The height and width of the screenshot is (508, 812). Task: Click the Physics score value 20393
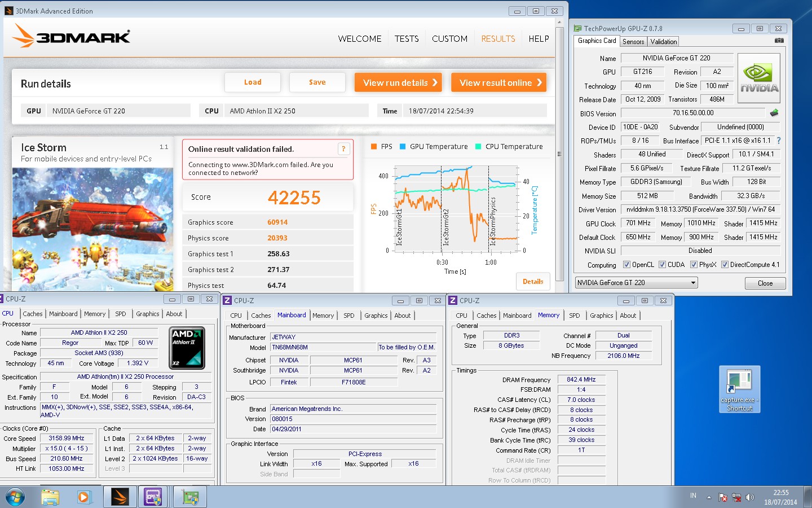click(x=277, y=238)
